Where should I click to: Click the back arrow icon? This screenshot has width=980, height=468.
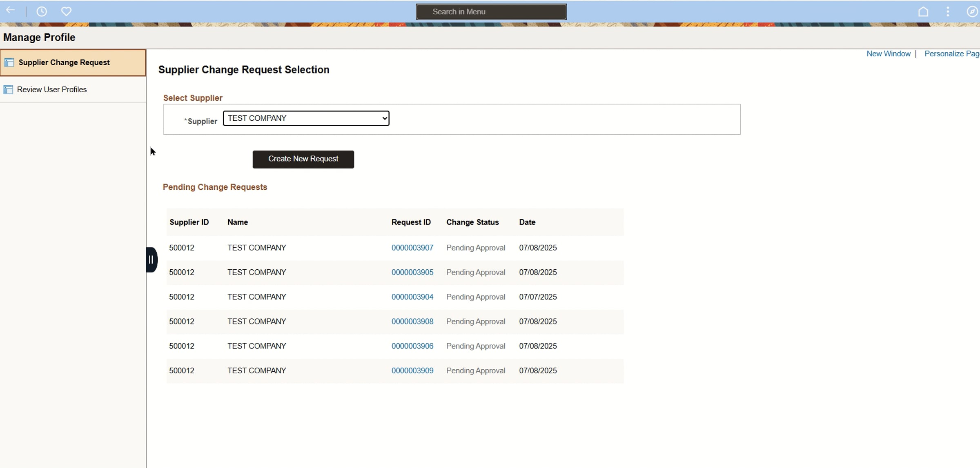click(11, 11)
